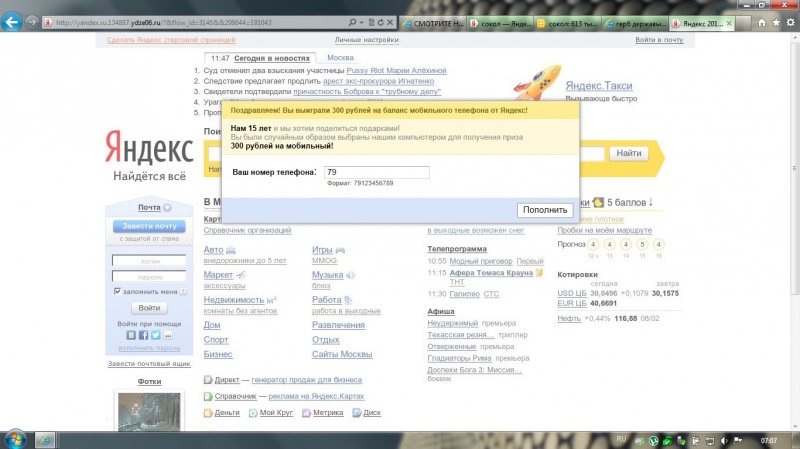Click the Twitter login icon
Viewport: 800px width, 449px height.
[154, 335]
